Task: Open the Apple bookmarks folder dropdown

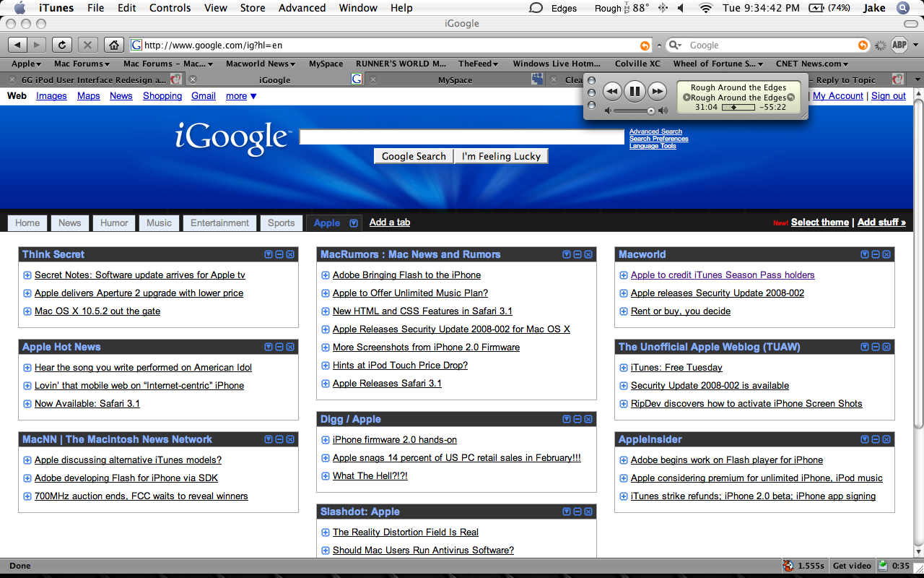Action: (27, 64)
